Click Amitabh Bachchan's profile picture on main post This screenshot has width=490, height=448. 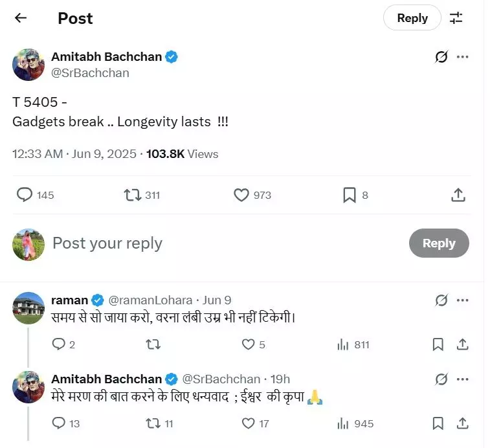28,64
